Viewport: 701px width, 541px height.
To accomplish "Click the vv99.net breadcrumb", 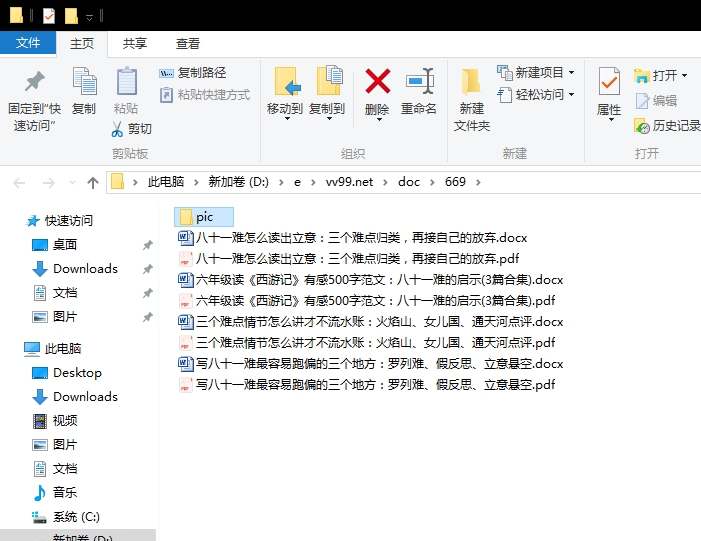I will (x=350, y=182).
